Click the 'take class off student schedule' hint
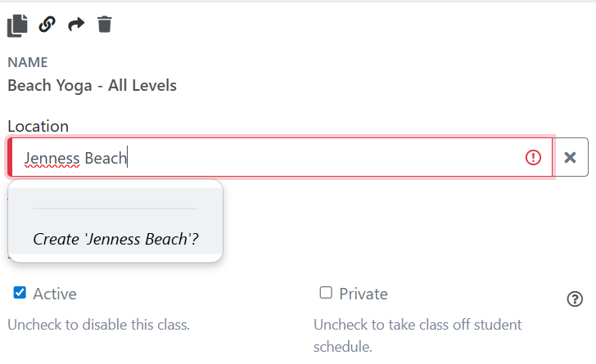The width and height of the screenshot is (596, 364). [418, 335]
